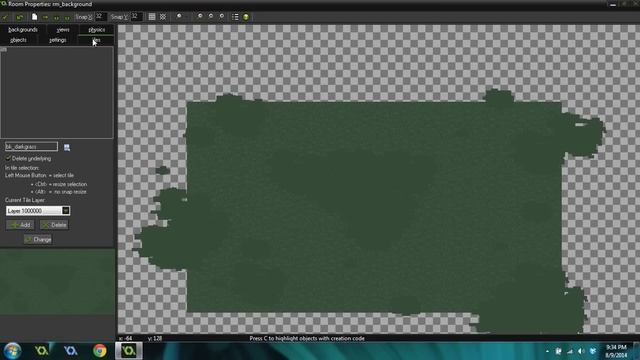The width and height of the screenshot is (640, 360).
Task: Switch to the backgrounds tab
Action: pyautogui.click(x=23, y=30)
